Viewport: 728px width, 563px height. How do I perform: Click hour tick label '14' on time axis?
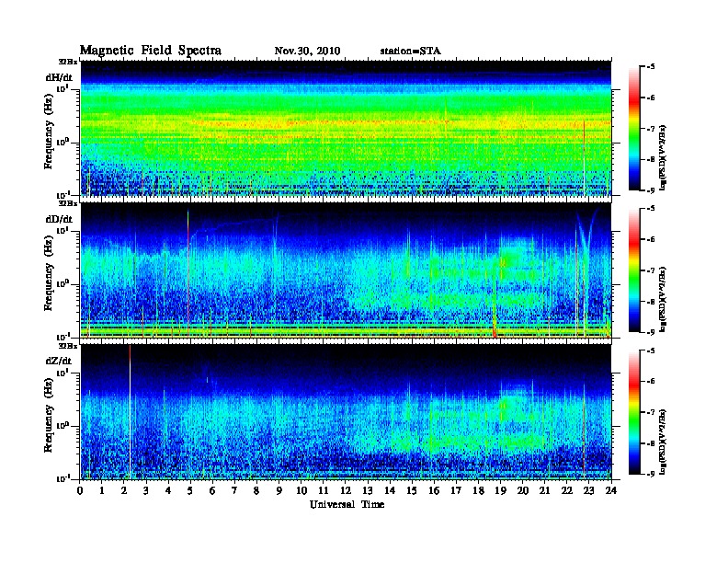click(390, 490)
